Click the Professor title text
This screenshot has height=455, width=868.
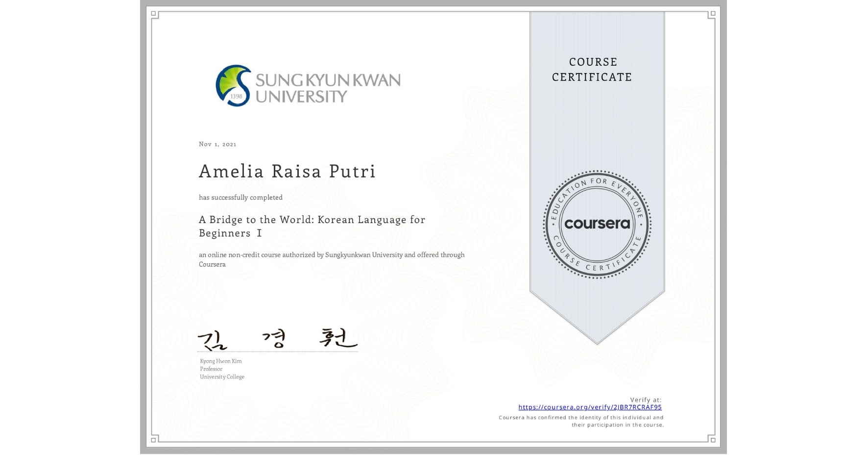click(211, 369)
